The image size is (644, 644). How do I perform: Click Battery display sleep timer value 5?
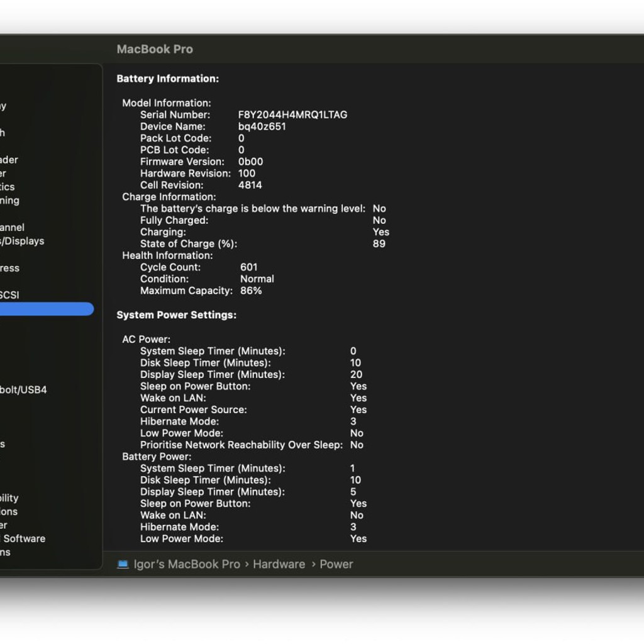pyautogui.click(x=353, y=492)
